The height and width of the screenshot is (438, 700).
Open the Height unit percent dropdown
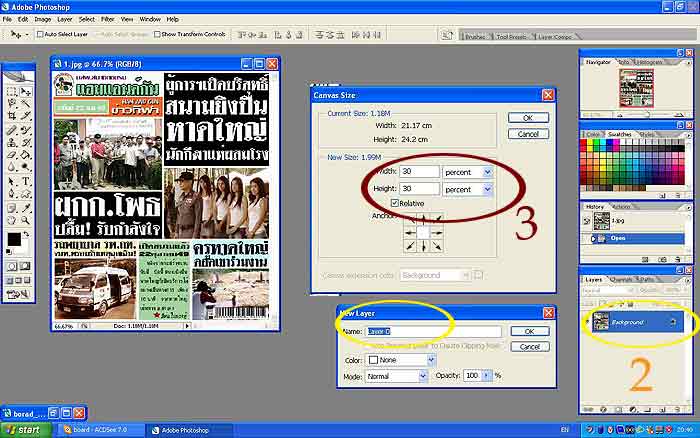[x=487, y=188]
